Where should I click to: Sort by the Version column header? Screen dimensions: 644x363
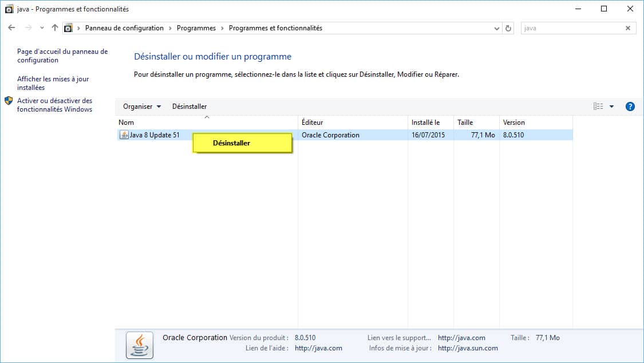536,123
